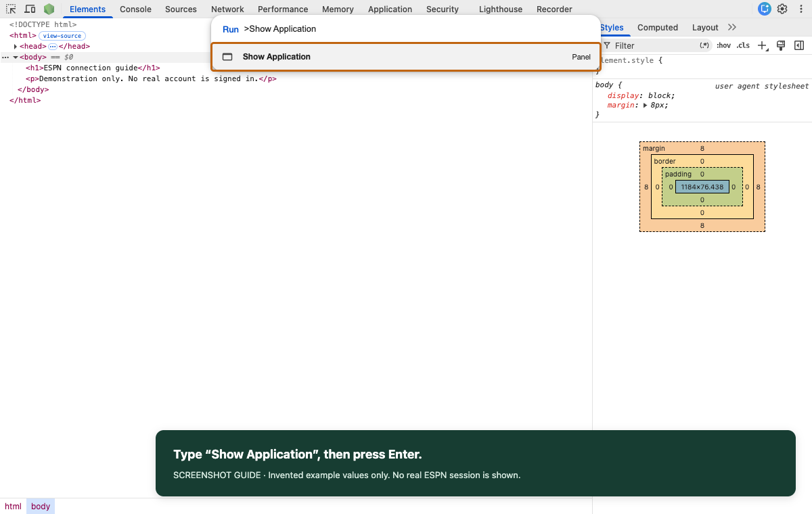812x514 pixels.
Task: Open DevTools settings gear
Action: point(782,9)
